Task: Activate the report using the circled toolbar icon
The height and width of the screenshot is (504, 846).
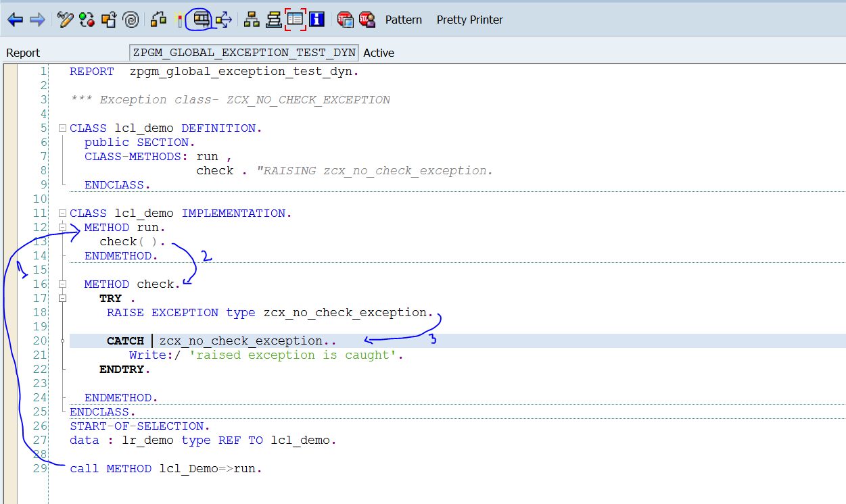Action: pos(201,19)
